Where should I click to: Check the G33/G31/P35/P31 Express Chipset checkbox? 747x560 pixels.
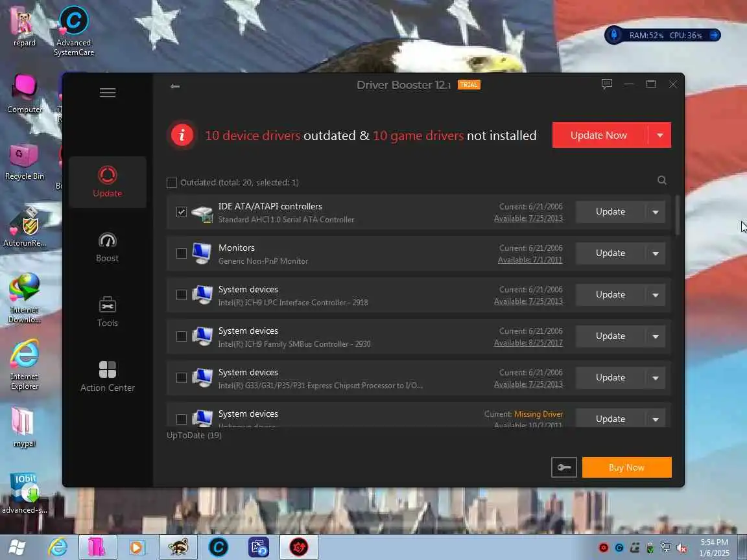[x=181, y=378]
